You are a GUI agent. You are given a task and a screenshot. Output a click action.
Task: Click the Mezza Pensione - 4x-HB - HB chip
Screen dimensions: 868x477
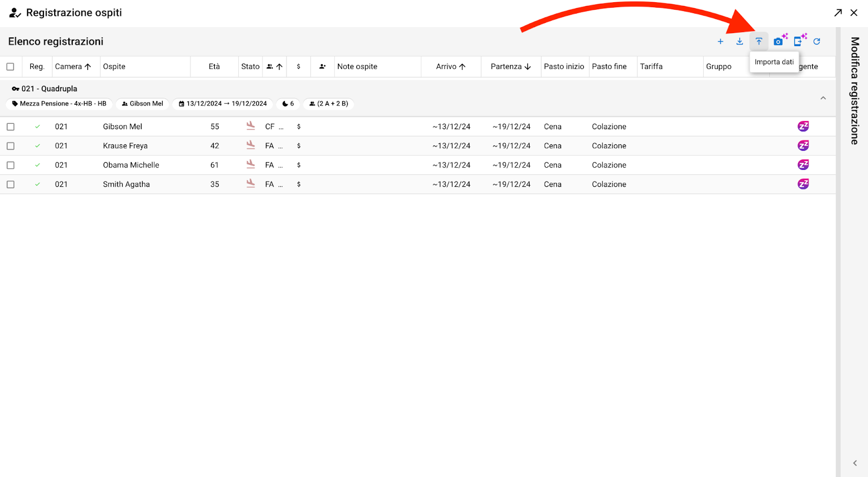(59, 104)
